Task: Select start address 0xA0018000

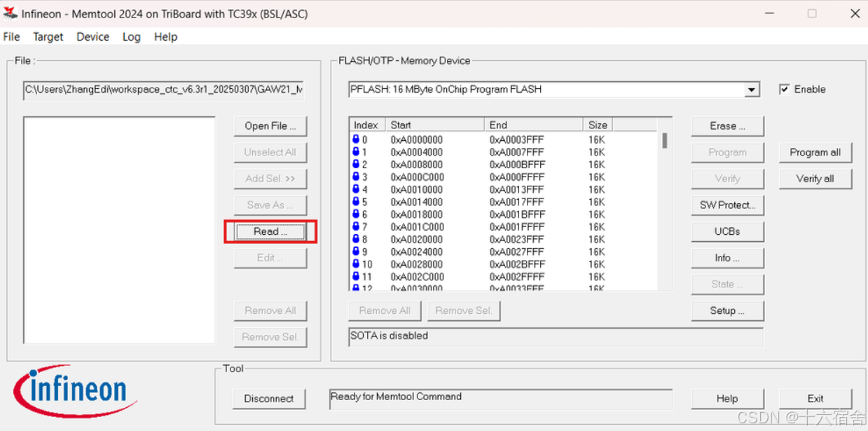Action: coord(417,214)
